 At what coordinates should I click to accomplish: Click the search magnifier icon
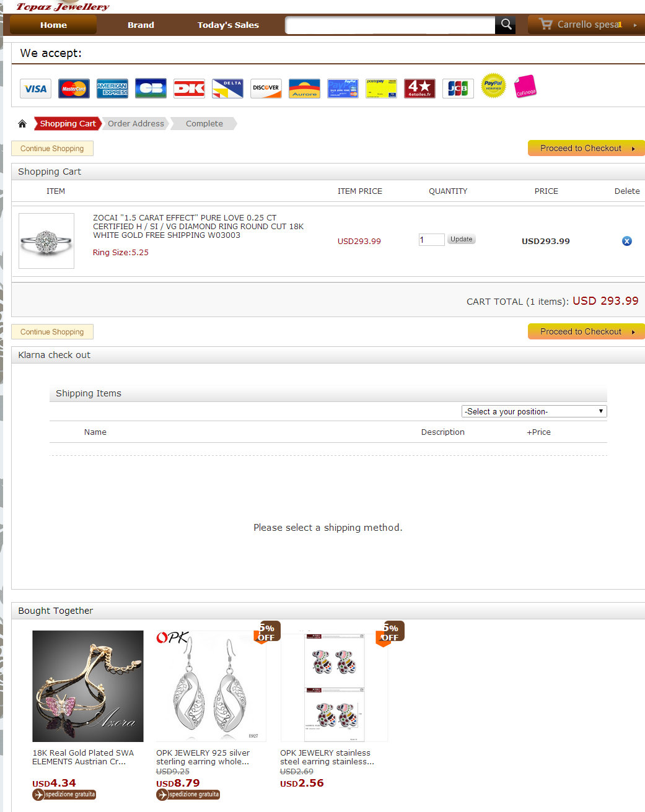click(x=506, y=25)
